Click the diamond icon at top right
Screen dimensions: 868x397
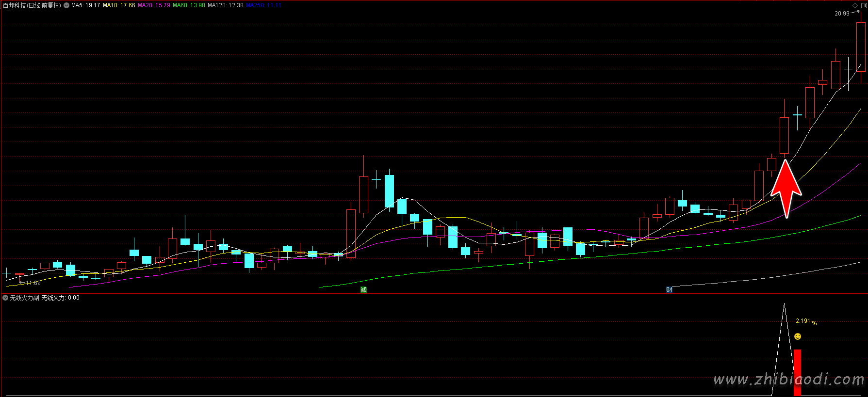click(x=855, y=5)
